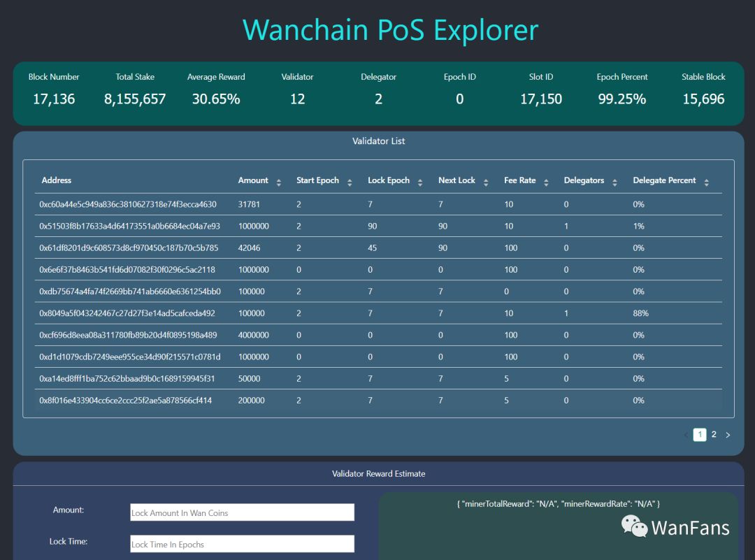Click Slot ID value 17,150
The height and width of the screenshot is (560, 755).
pos(540,99)
